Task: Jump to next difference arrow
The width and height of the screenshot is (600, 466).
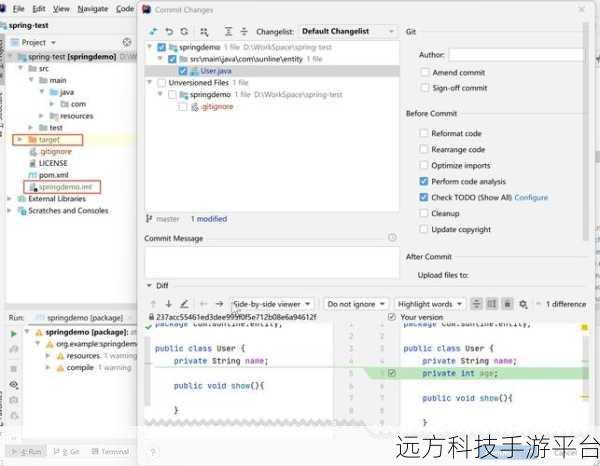Action: [x=169, y=304]
